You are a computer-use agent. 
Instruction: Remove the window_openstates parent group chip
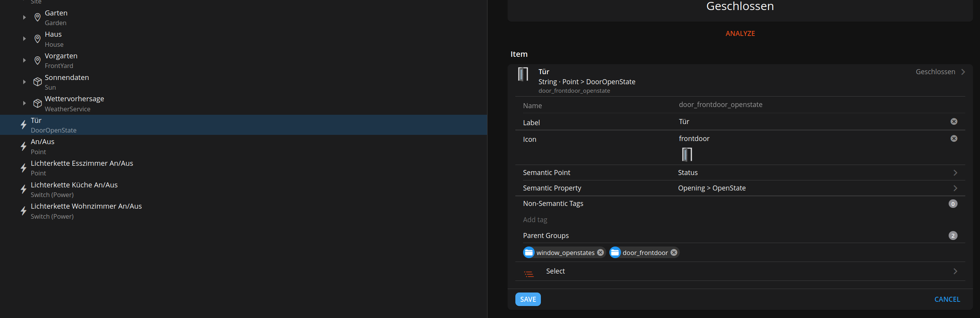(x=600, y=253)
